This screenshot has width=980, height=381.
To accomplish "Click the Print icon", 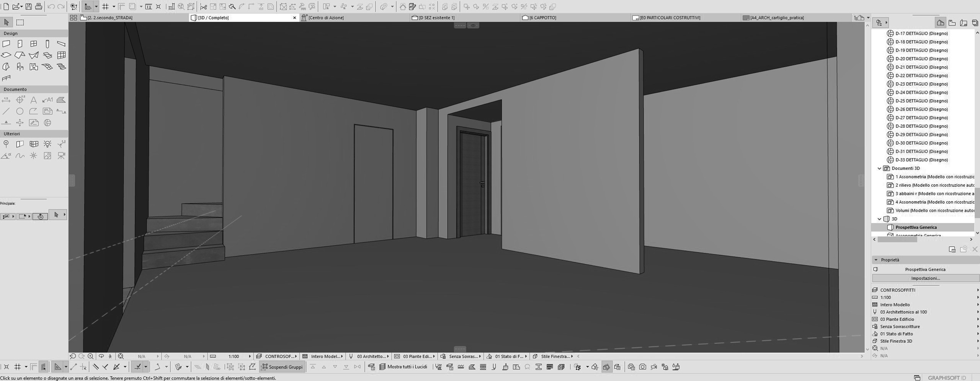I will click(39, 7).
